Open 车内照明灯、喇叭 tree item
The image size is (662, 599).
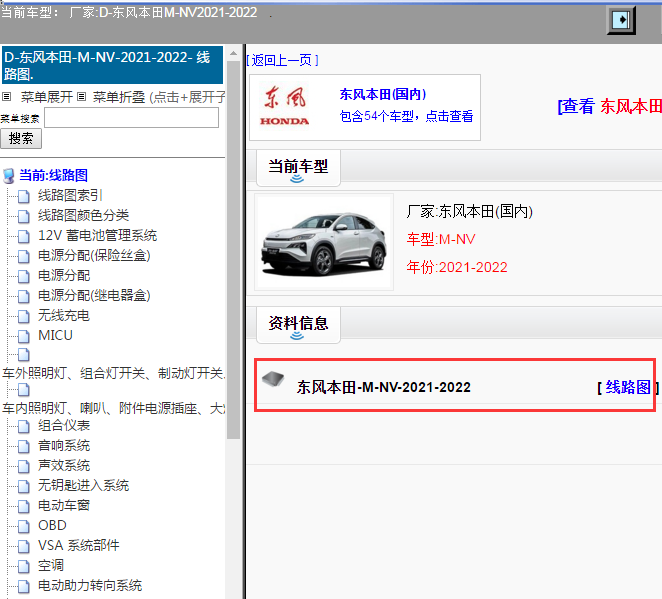[x=114, y=408]
